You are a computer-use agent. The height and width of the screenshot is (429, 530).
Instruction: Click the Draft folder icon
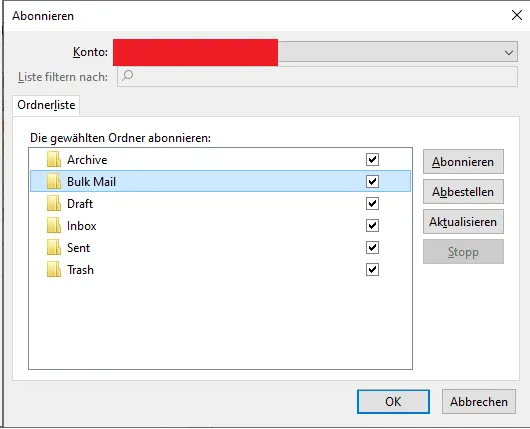pos(54,204)
